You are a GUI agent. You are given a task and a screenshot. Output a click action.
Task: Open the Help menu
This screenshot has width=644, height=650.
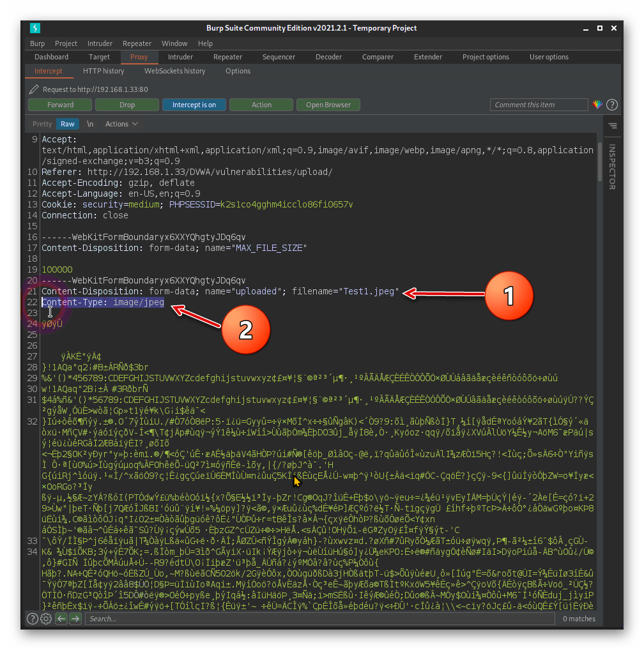coord(205,43)
